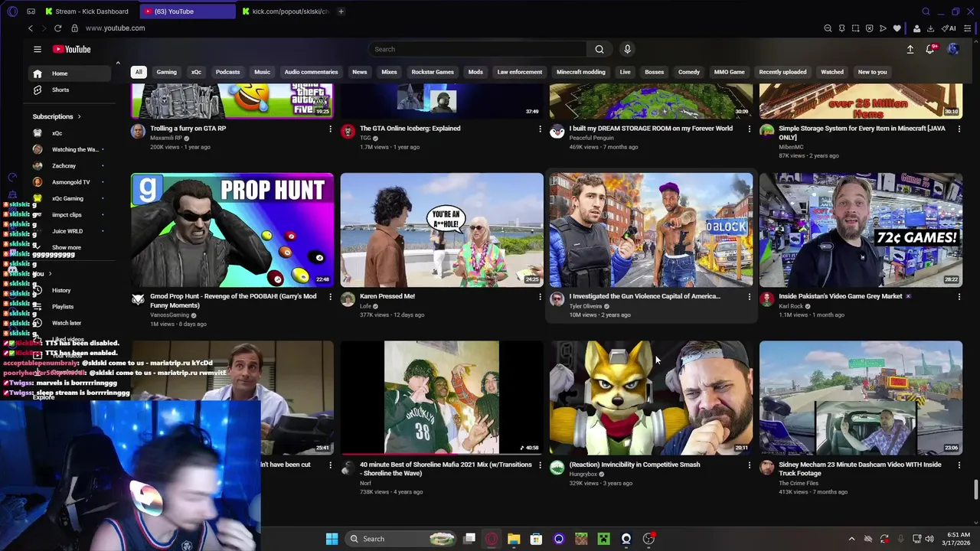Image resolution: width=980 pixels, height=551 pixels.
Task: Select the New to you chip
Action: click(x=872, y=72)
